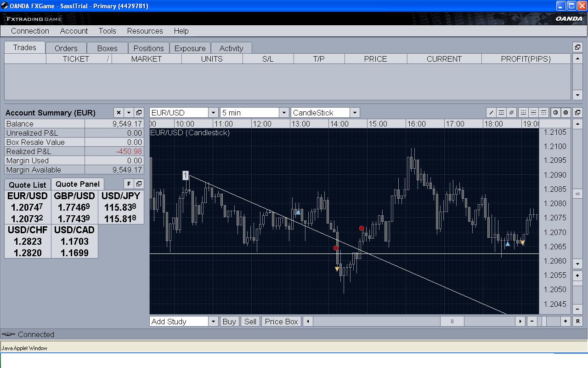The height and width of the screenshot is (368, 588).
Task: Click the Realized P&L value -450.98
Action: coord(129,151)
